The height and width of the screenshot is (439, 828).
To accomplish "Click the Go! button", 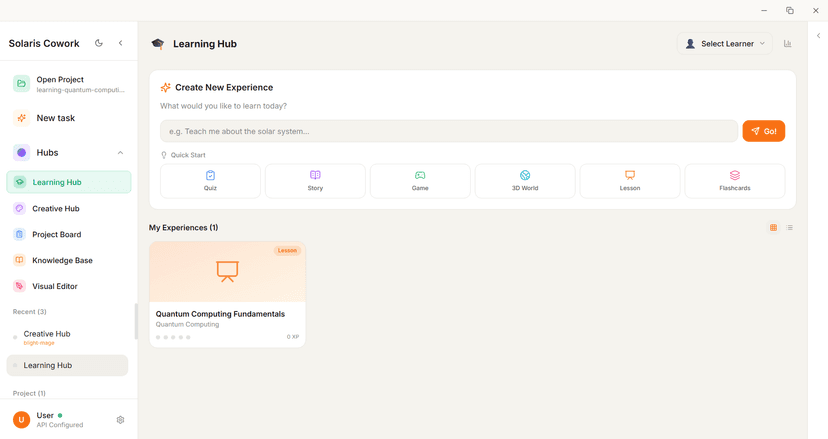I will click(x=764, y=131).
